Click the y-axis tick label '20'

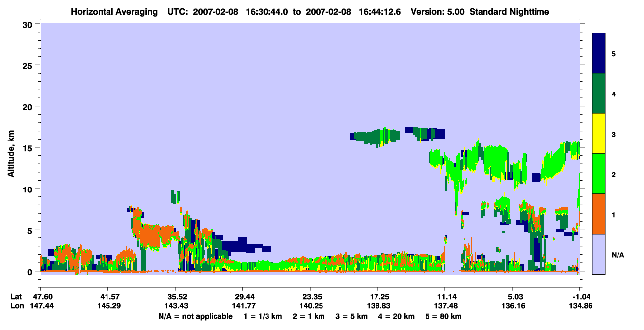tap(29, 106)
